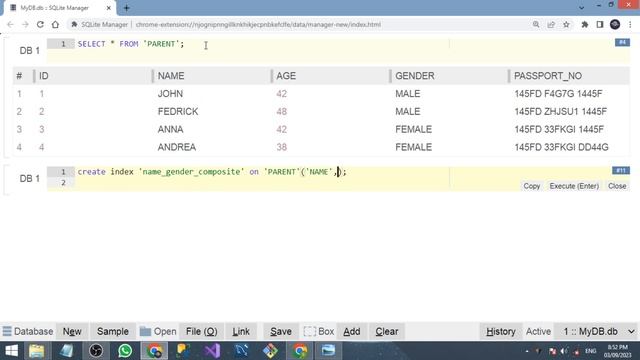The image size is (640, 360).
Task: Create a New database
Action: [72, 331]
